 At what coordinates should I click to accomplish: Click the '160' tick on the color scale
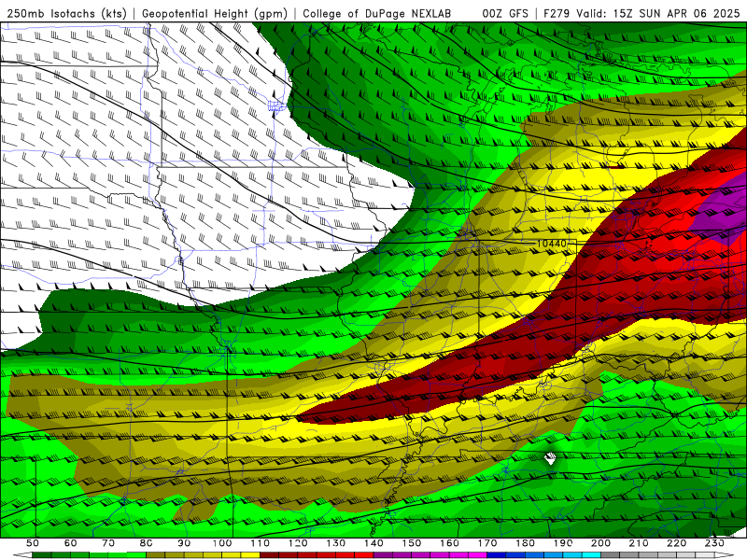tap(449, 543)
